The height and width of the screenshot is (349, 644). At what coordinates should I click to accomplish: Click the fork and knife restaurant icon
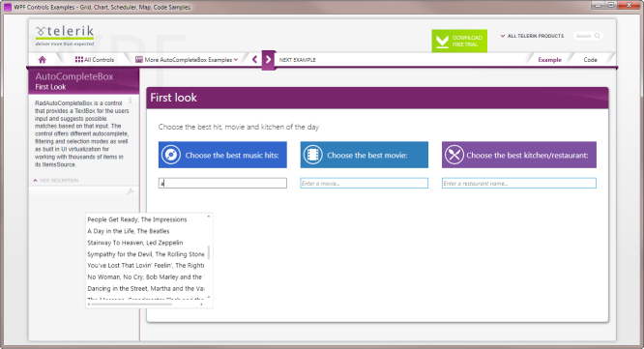click(454, 155)
